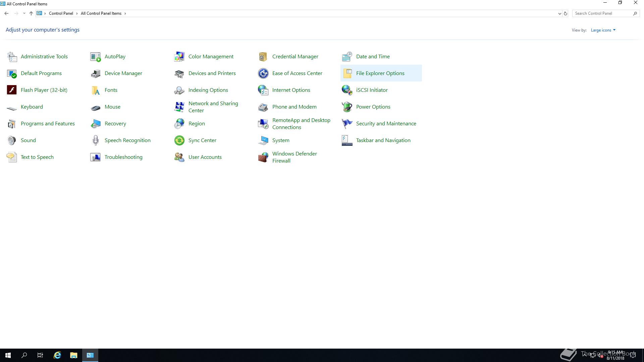The height and width of the screenshot is (362, 644).
Task: Expand the address bar history dropdown
Action: pos(559,13)
